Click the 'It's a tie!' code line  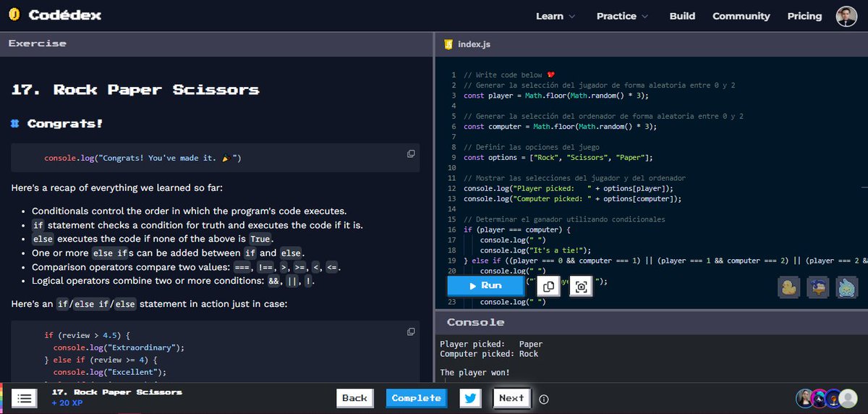coord(535,250)
